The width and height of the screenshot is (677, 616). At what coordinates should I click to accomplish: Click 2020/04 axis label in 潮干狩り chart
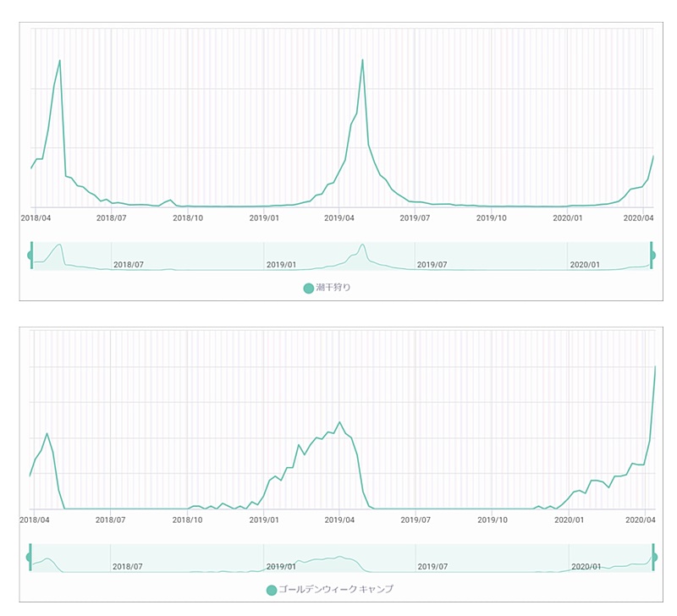click(639, 218)
